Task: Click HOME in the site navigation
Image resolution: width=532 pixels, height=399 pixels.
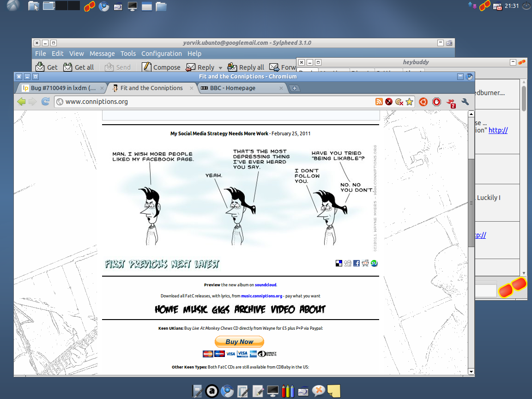Action: [166, 309]
